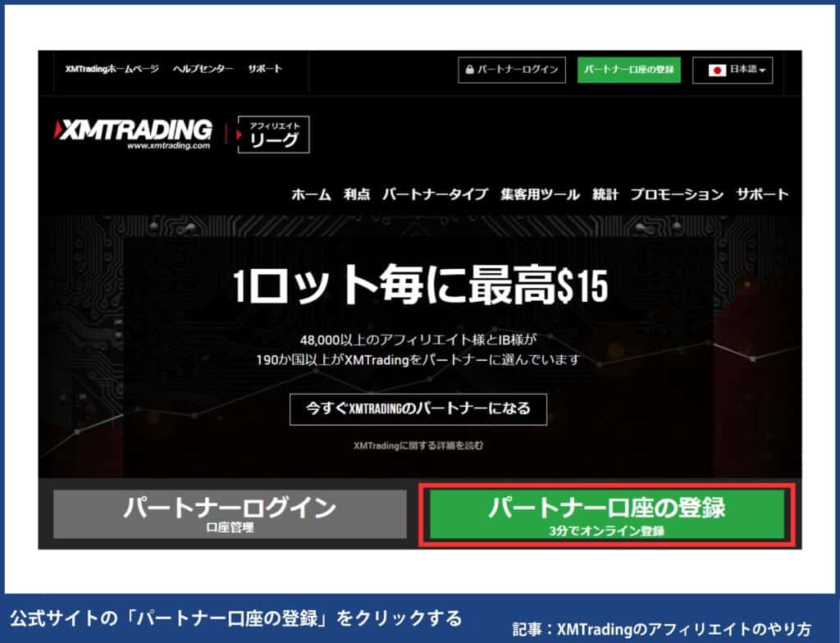Select the 集客用ツール navigation item

pyautogui.click(x=537, y=194)
